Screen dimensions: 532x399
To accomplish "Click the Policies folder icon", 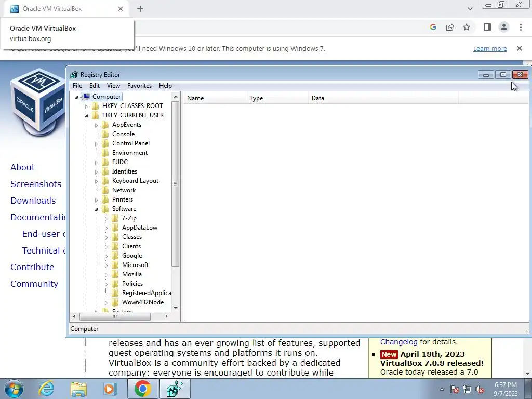I will click(115, 283).
